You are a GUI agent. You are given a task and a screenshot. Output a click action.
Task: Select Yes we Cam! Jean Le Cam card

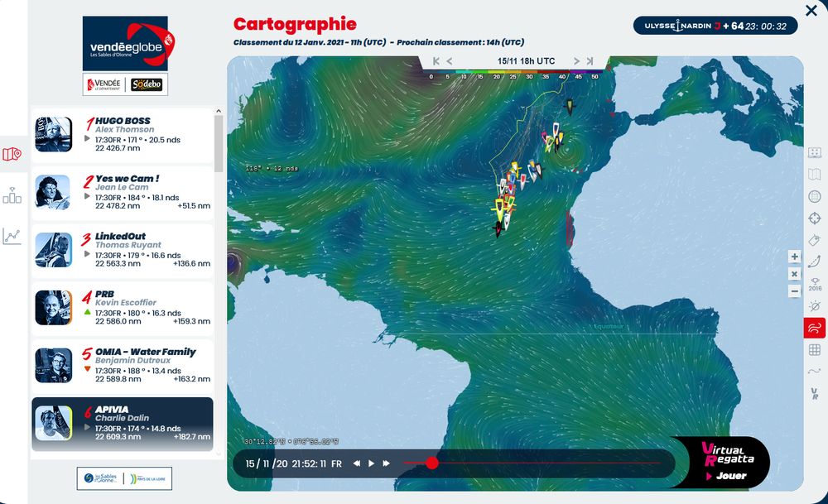[123, 193]
